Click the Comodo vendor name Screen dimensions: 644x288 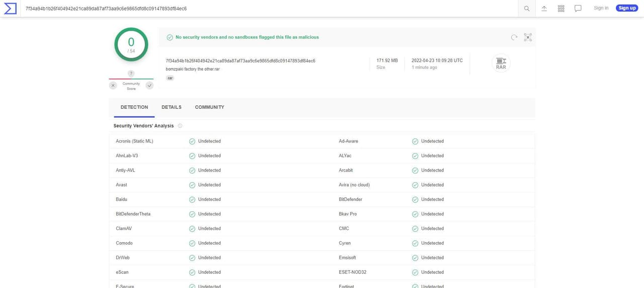pos(124,243)
